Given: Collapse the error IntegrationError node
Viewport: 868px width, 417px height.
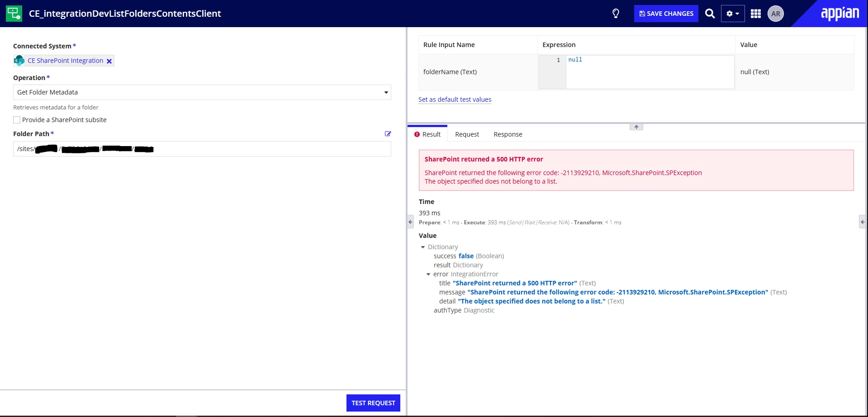Looking at the screenshot, I should (428, 274).
